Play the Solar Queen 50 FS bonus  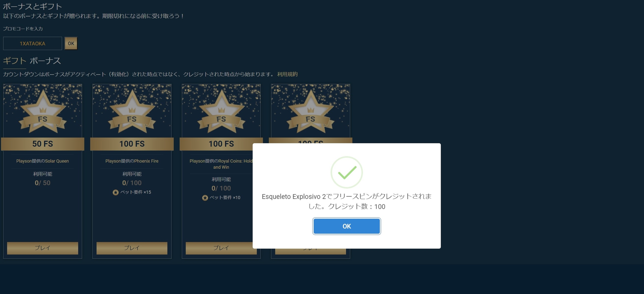43,248
